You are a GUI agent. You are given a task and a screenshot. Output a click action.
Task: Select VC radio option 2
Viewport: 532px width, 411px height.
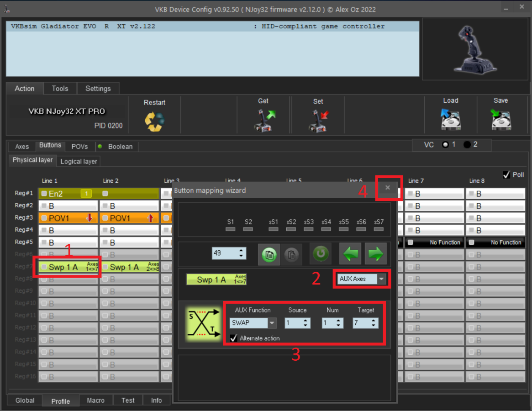click(x=467, y=145)
